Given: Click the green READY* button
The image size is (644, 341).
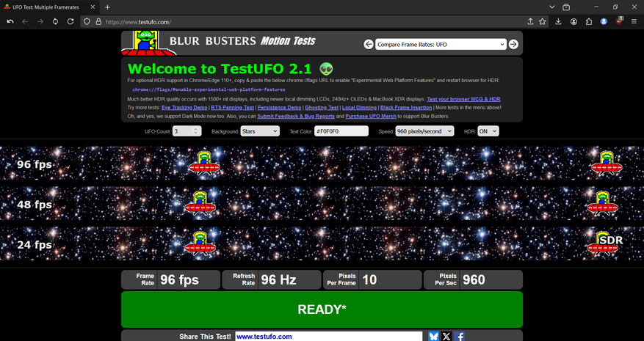Looking at the screenshot, I should (322, 309).
